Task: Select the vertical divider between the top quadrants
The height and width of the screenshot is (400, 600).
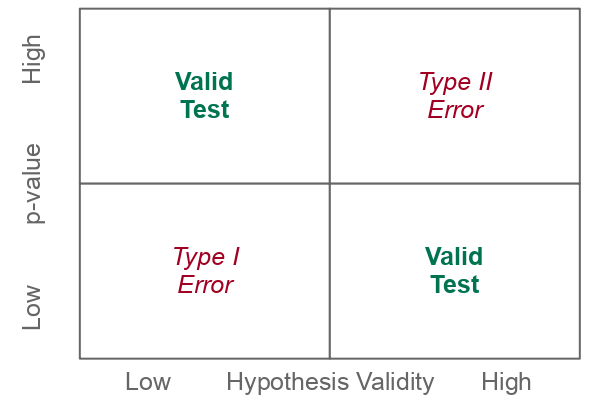Action: pyautogui.click(x=330, y=96)
